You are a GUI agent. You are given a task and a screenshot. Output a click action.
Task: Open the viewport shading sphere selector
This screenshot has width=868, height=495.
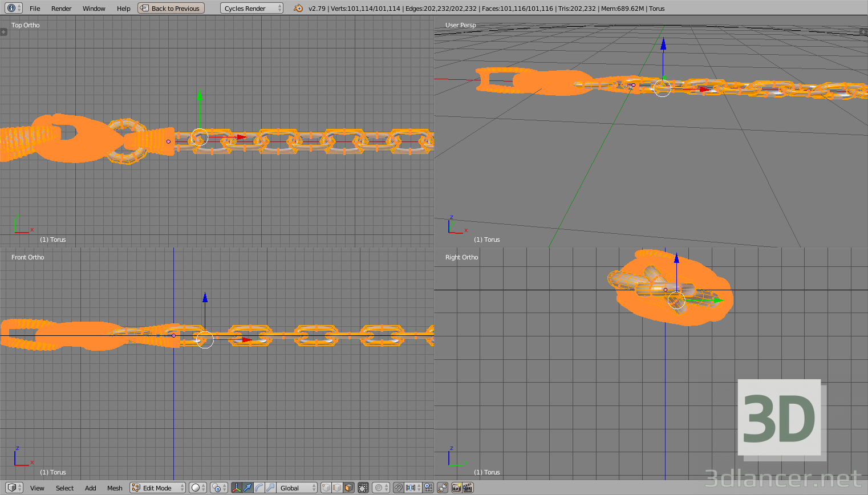[196, 488]
